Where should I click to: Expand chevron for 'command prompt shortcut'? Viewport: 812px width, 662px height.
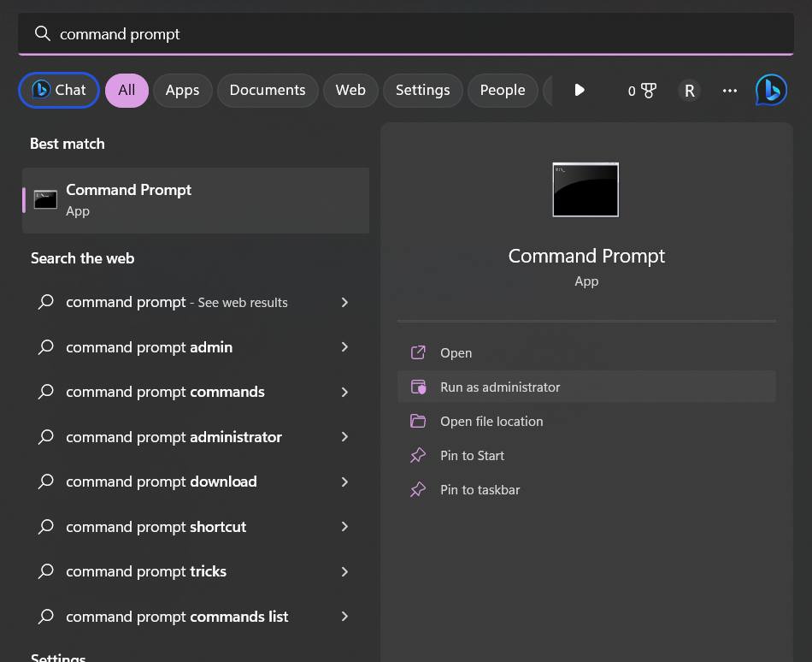click(345, 527)
